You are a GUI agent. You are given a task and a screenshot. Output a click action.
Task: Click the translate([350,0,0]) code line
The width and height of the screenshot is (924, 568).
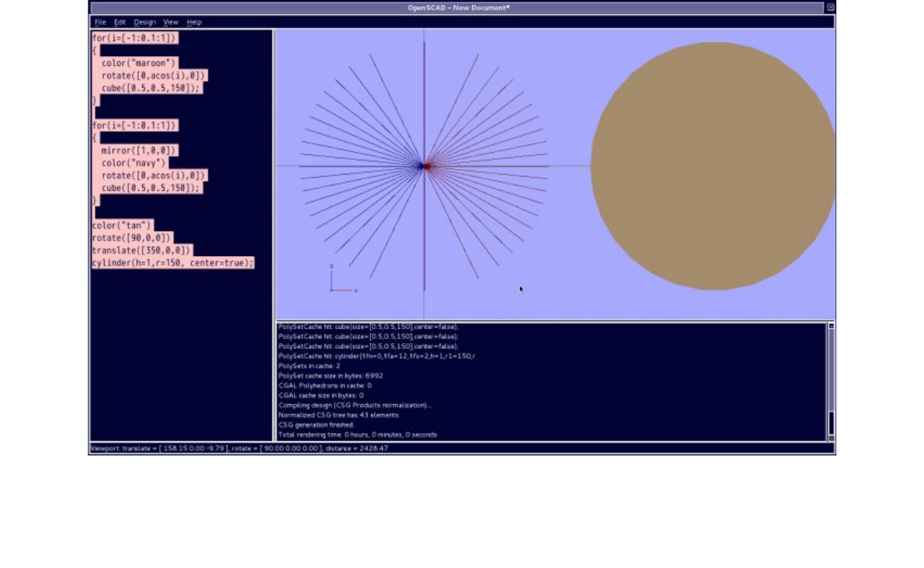(x=141, y=250)
